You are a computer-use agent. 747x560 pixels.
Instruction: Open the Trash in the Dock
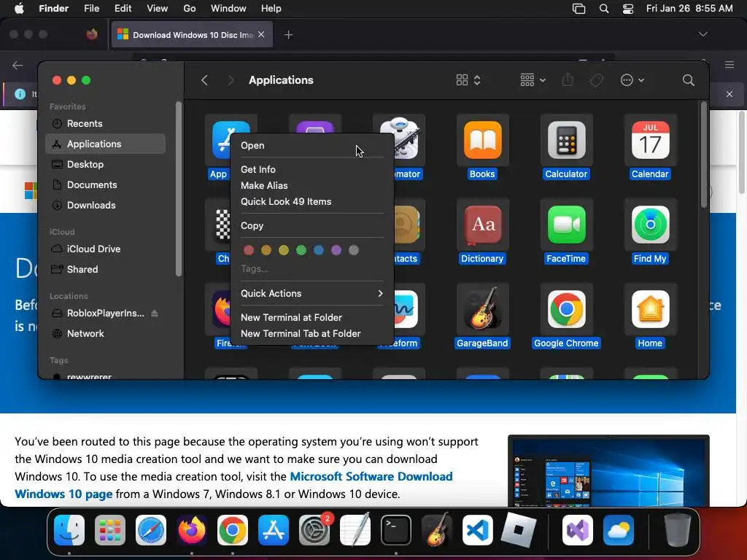[x=677, y=529]
